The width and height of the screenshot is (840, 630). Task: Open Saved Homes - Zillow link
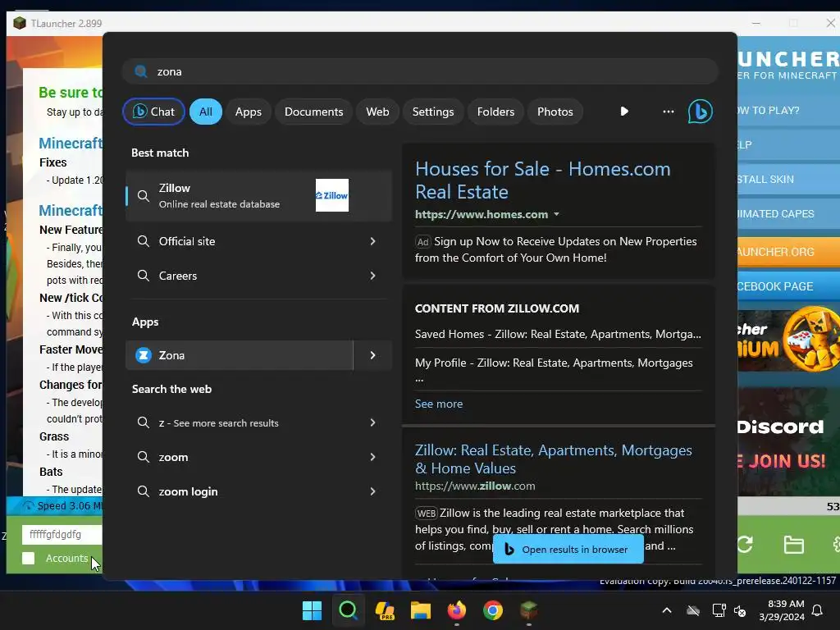[558, 334]
